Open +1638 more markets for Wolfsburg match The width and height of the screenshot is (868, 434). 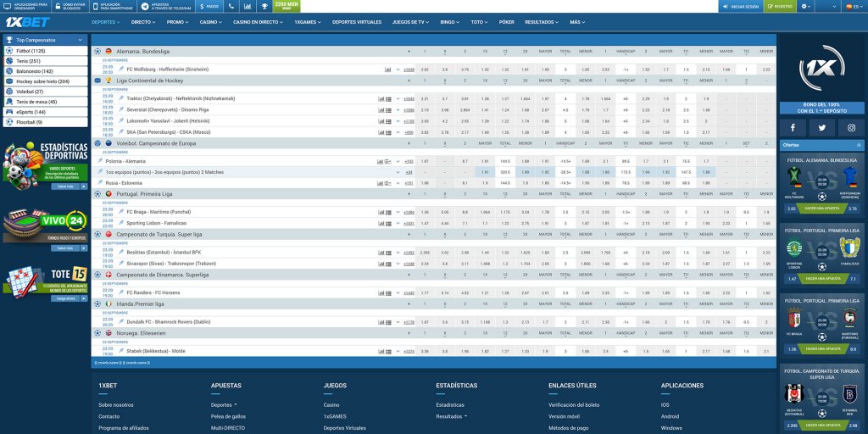[409, 70]
